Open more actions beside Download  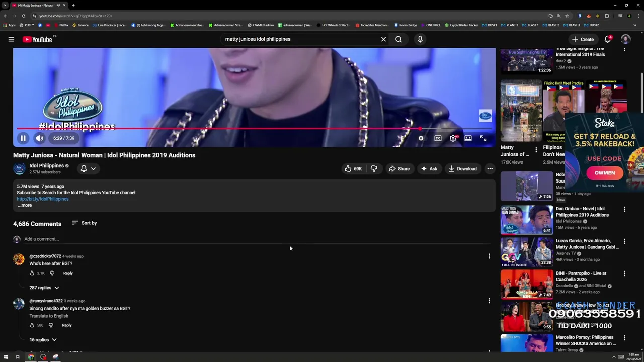pyautogui.click(x=490, y=169)
